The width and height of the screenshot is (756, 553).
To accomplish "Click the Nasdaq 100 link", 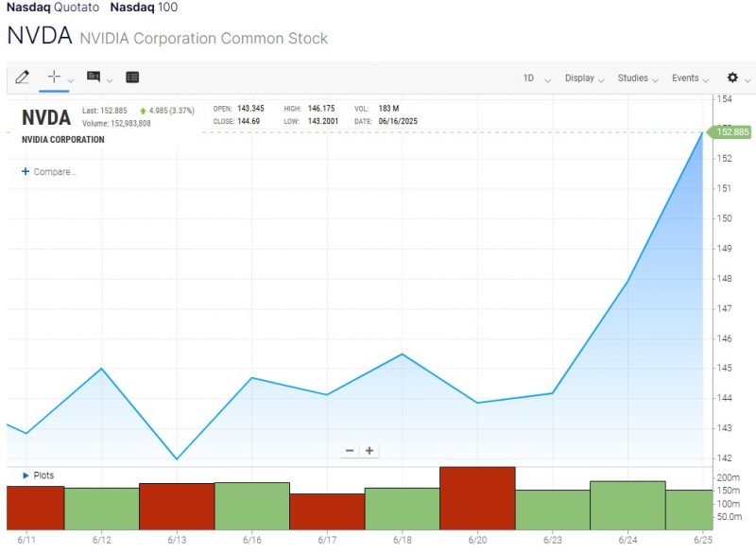I will click(x=143, y=8).
